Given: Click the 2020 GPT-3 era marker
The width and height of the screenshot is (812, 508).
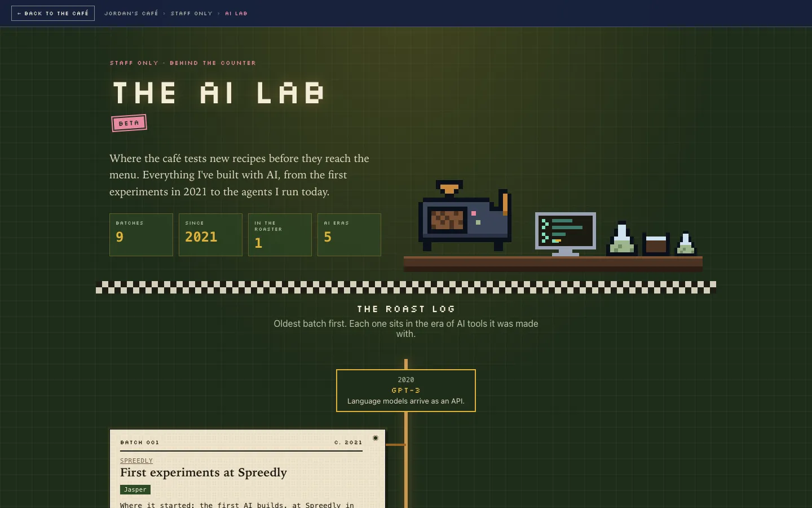Looking at the screenshot, I should 406,391.
